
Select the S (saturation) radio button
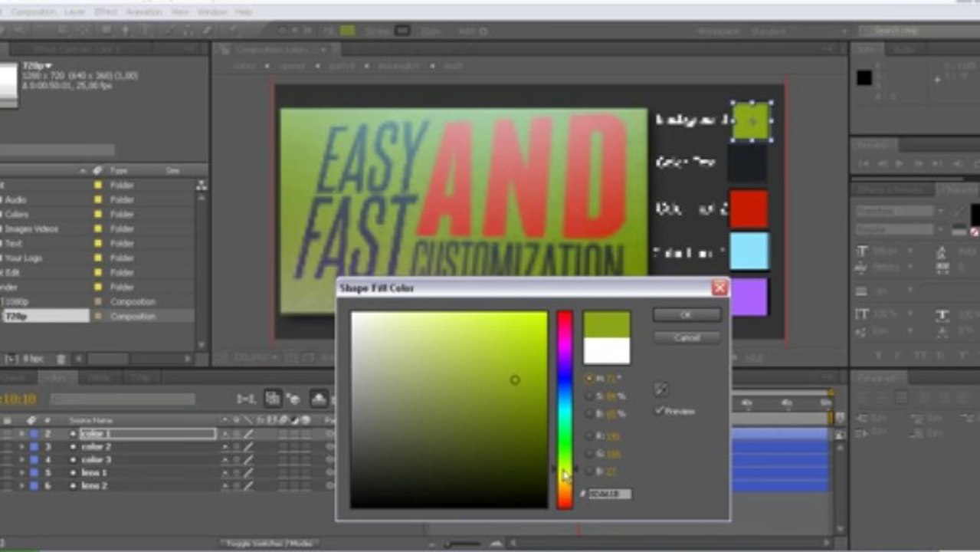click(x=588, y=396)
